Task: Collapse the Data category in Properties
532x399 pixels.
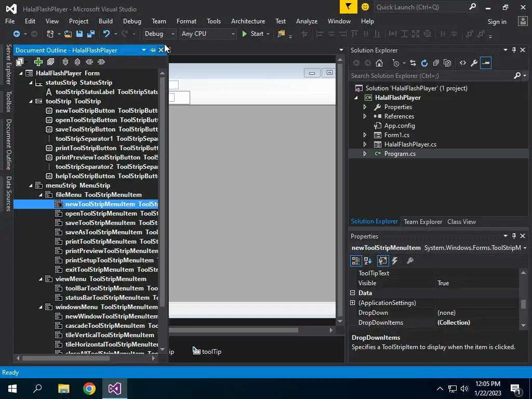Action: click(x=353, y=293)
